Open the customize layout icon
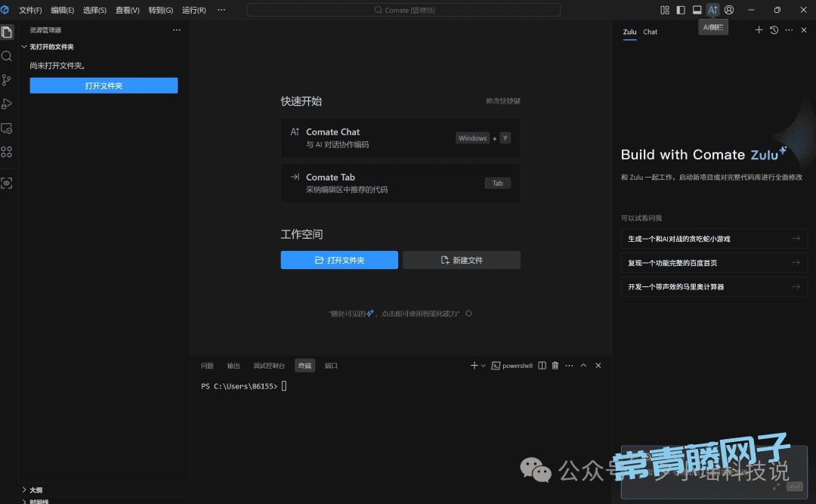This screenshot has height=504, width=816. pyautogui.click(x=665, y=10)
